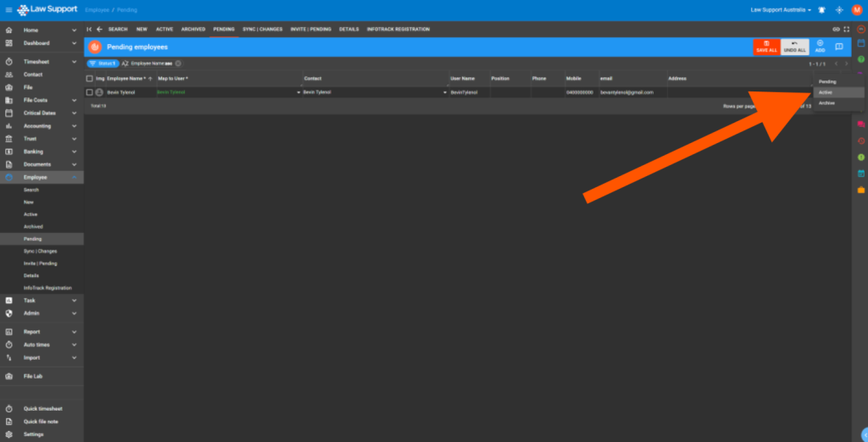Click the Add employee icon
The image size is (868, 442).
click(820, 47)
